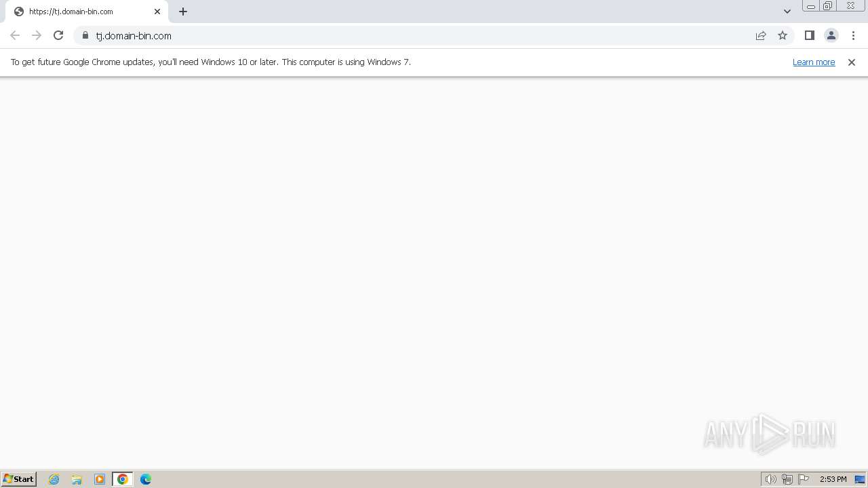The image size is (868, 488).
Task: View site information via lock icon
Action: click(85, 35)
